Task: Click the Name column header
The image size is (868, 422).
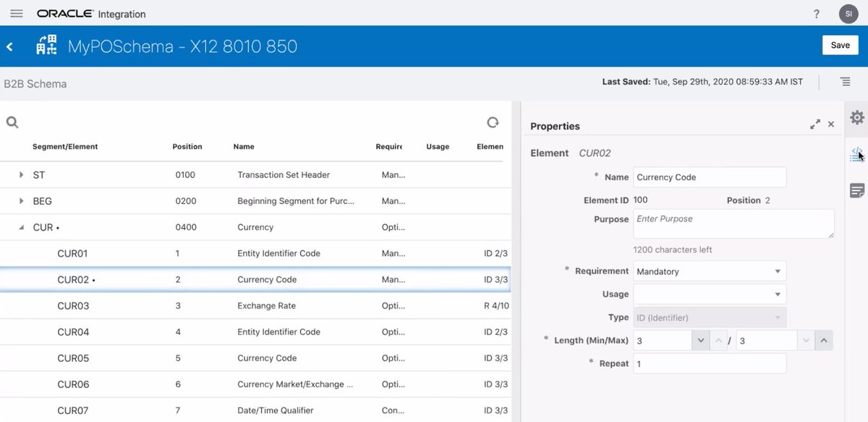Action: coord(244,146)
